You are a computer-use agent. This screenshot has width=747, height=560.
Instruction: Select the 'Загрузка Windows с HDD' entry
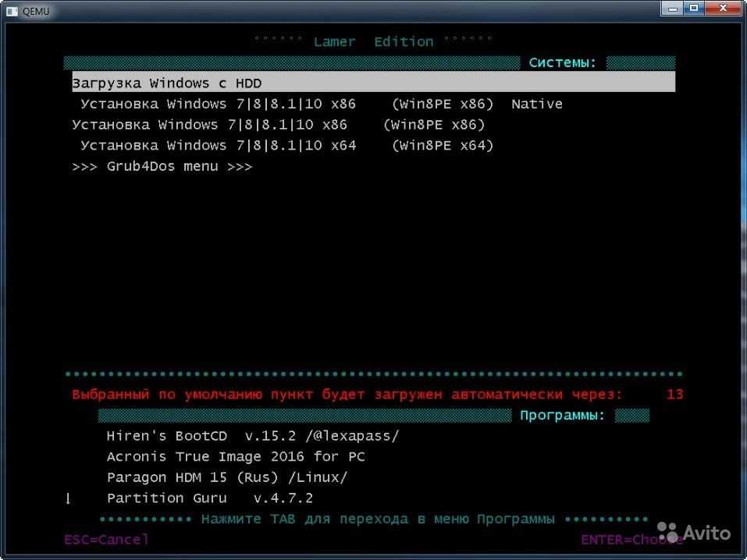click(x=373, y=83)
